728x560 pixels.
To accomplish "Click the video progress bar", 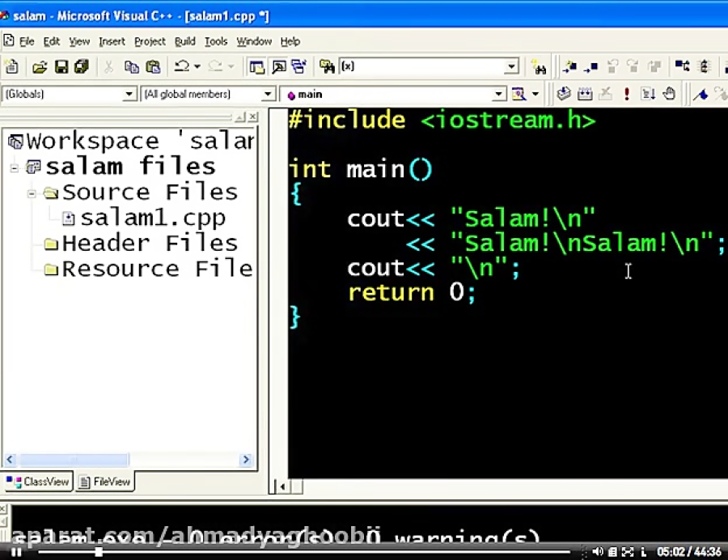I will coord(324,552).
